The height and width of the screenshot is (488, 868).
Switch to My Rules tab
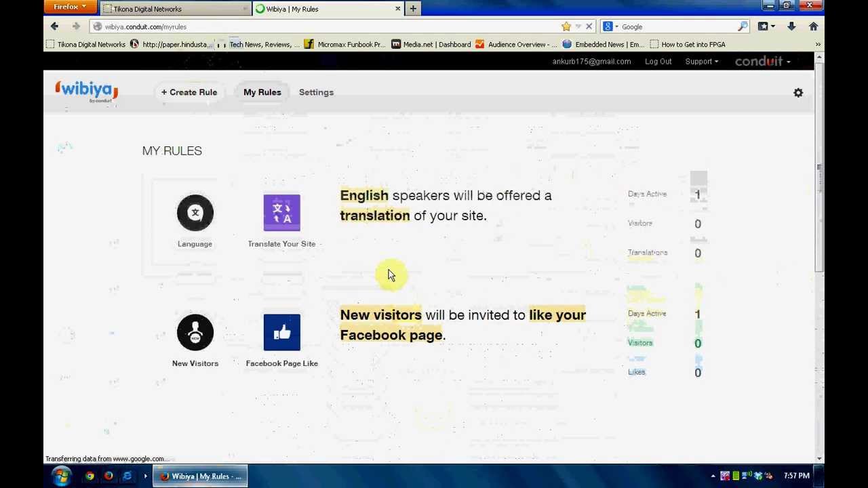pos(262,92)
